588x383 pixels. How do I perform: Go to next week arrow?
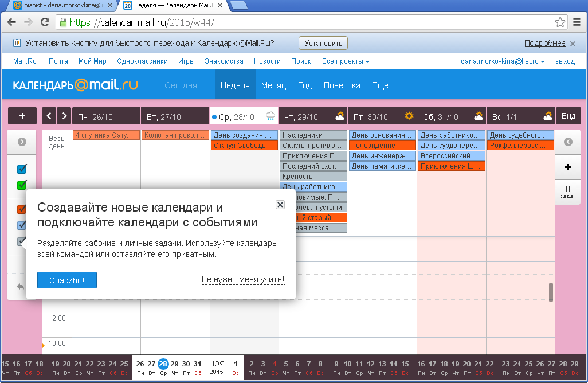64,116
